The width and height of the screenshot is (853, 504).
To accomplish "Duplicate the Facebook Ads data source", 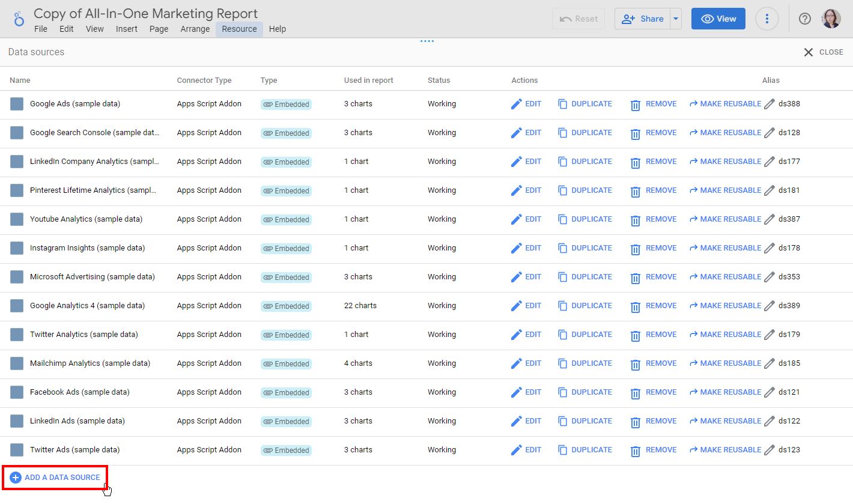I will pos(585,392).
